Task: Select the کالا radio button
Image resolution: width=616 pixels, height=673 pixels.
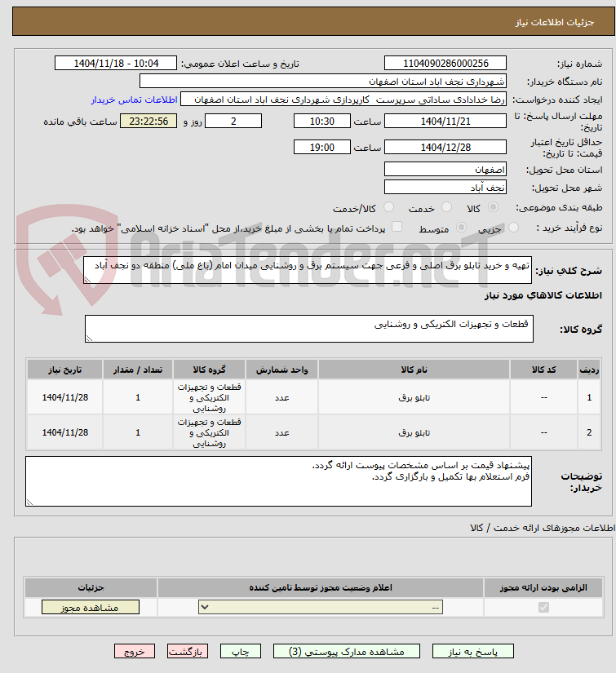Action: click(x=494, y=208)
